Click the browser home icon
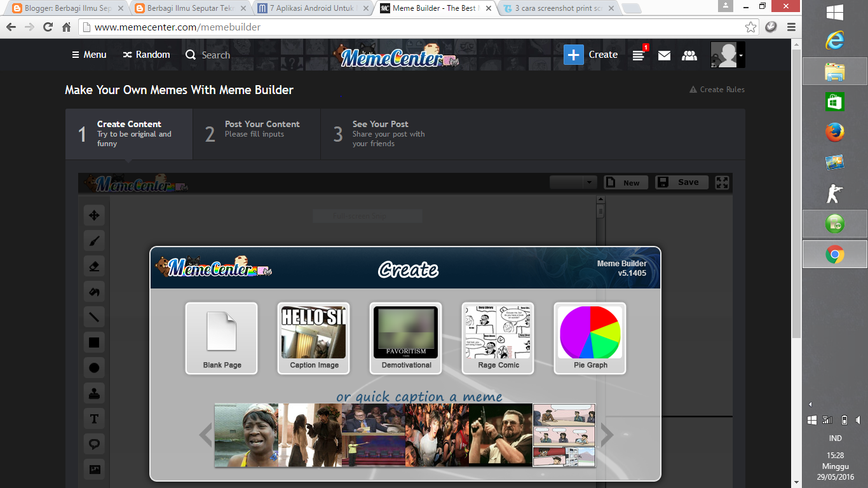Viewport: 868px width, 488px height. 66,27
